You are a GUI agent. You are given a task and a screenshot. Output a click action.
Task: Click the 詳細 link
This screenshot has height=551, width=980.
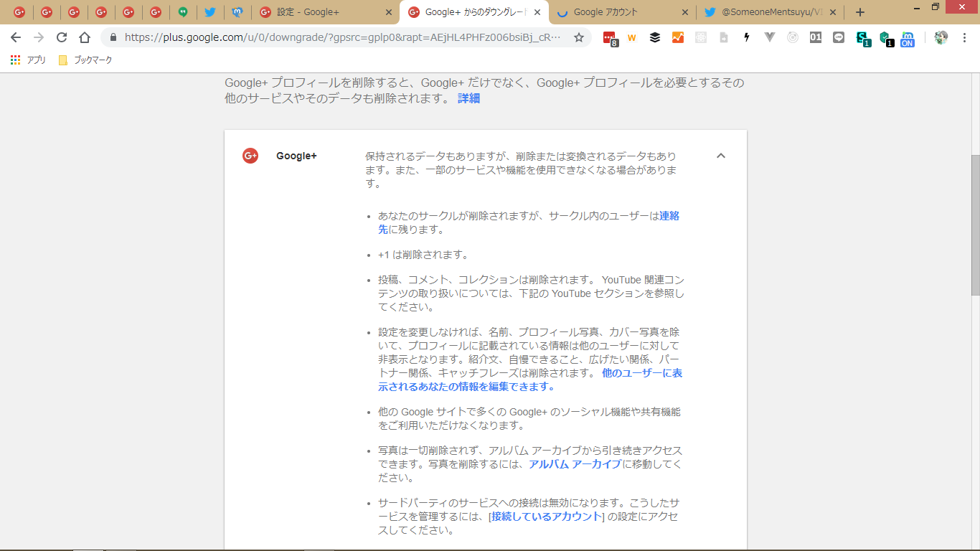tap(468, 98)
